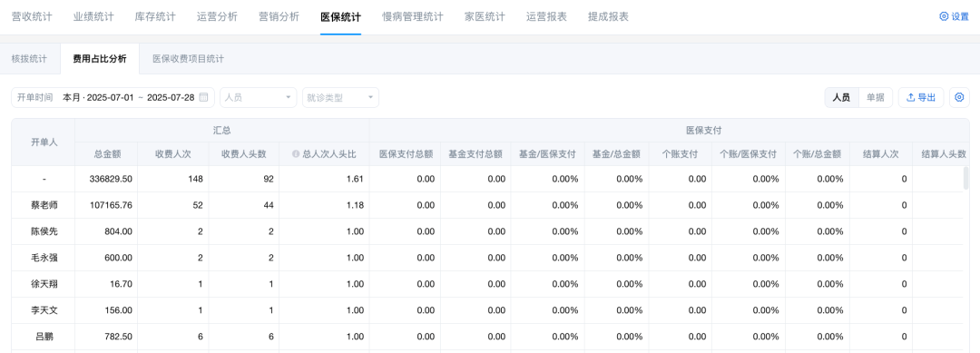Screen dimensions: 980x353
Task: Open the 核拨统计 sub-tab
Action: point(29,59)
